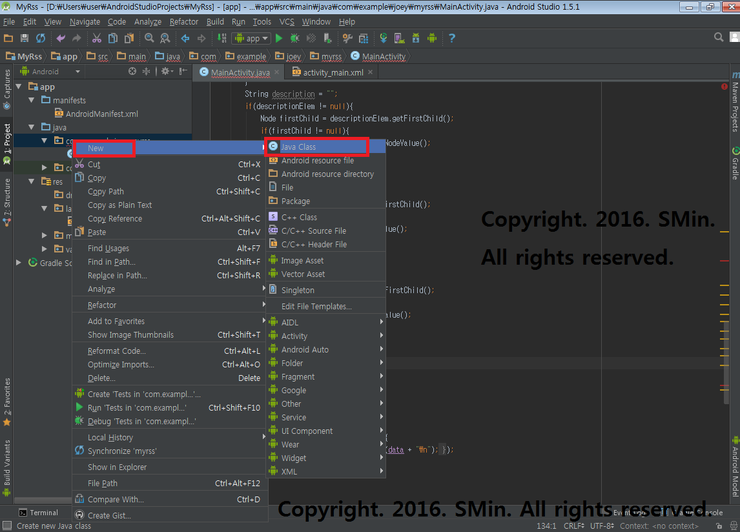Click the Undo arrow icon

pos(60,39)
